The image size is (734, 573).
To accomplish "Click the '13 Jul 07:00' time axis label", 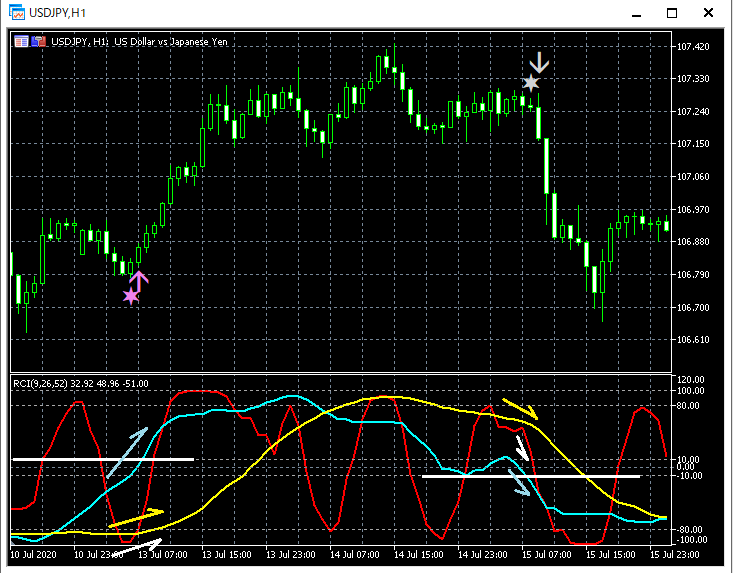I will 162,555.
